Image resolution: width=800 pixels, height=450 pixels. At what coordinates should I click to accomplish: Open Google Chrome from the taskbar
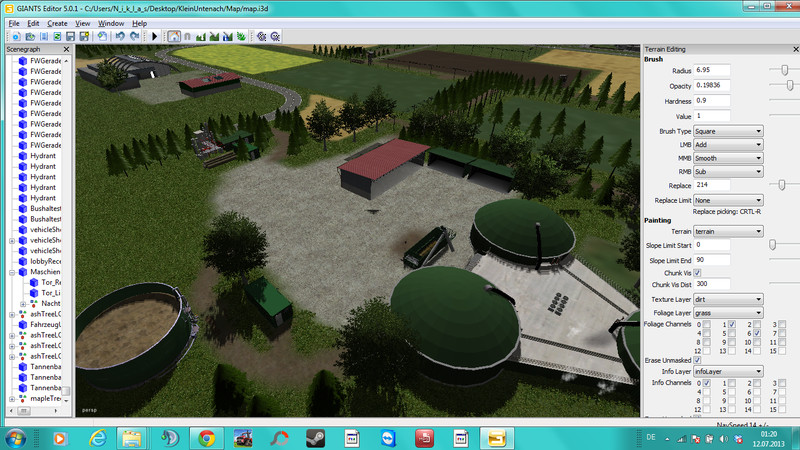207,438
